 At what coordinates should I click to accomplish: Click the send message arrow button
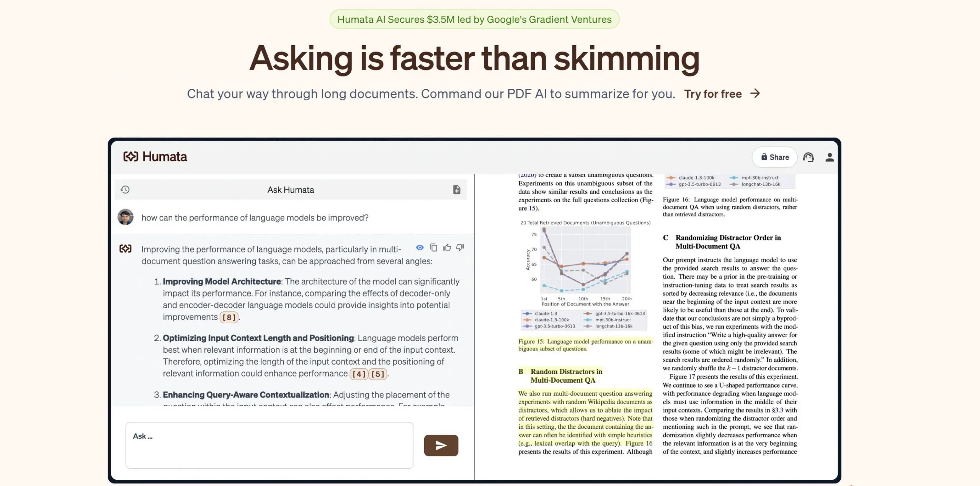(441, 445)
